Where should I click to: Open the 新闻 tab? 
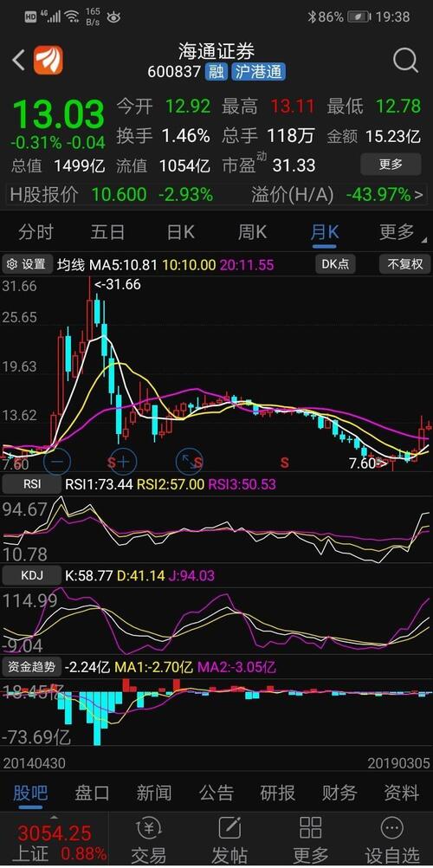click(x=154, y=794)
